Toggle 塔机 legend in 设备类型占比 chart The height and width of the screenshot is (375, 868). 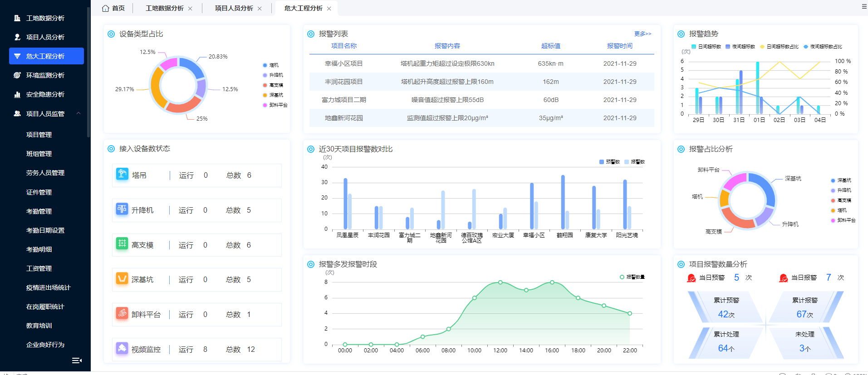tap(271, 65)
